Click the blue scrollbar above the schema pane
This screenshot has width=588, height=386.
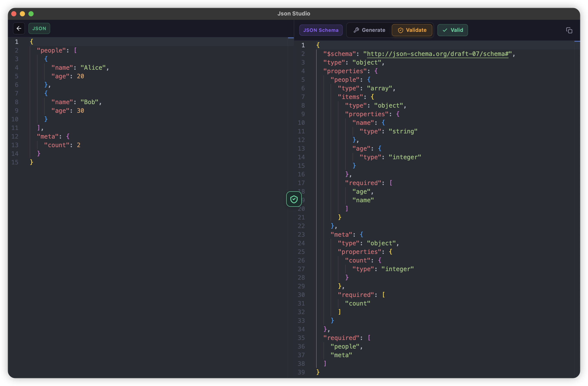[x=577, y=42]
